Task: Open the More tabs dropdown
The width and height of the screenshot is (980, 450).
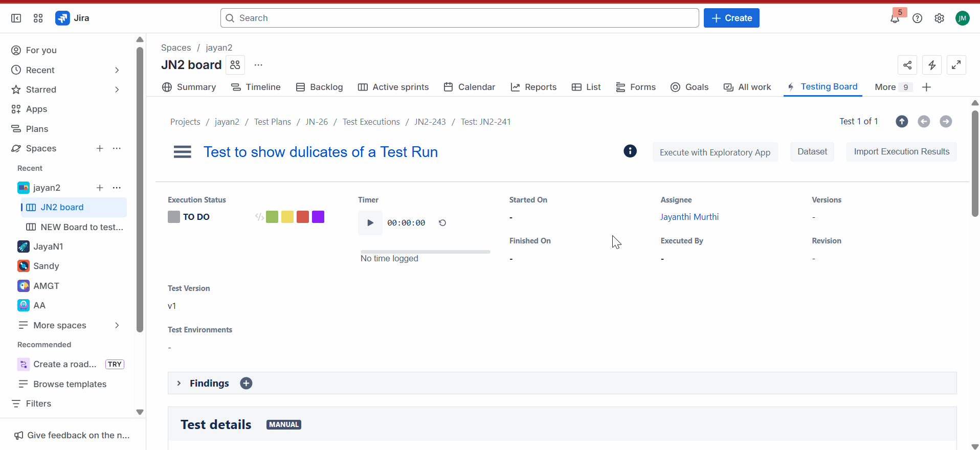Action: [x=893, y=87]
